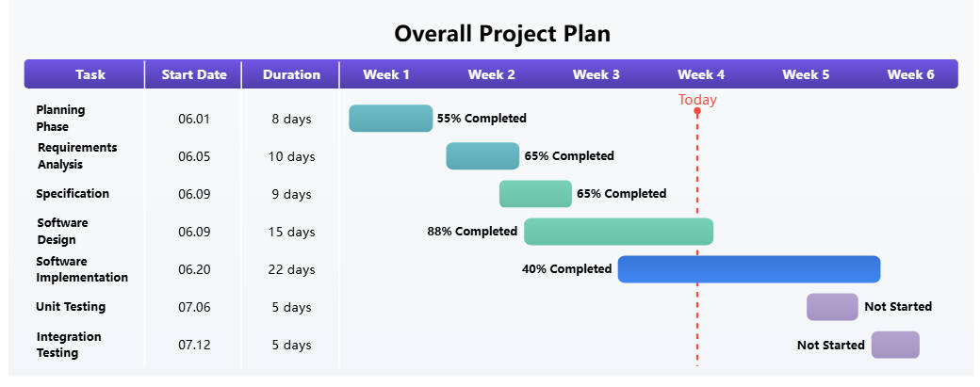Select the 22 days duration cell
This screenshot has width=980, height=387.
point(291,270)
